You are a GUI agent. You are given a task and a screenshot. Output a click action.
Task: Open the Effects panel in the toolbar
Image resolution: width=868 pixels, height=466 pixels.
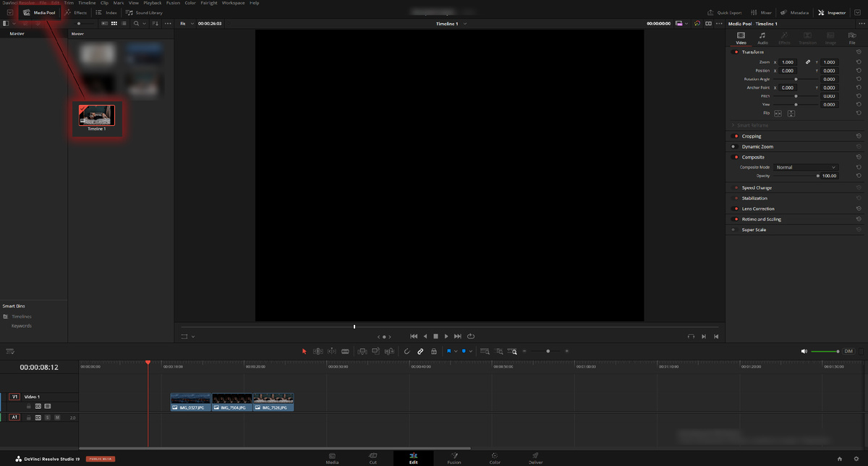click(76, 12)
